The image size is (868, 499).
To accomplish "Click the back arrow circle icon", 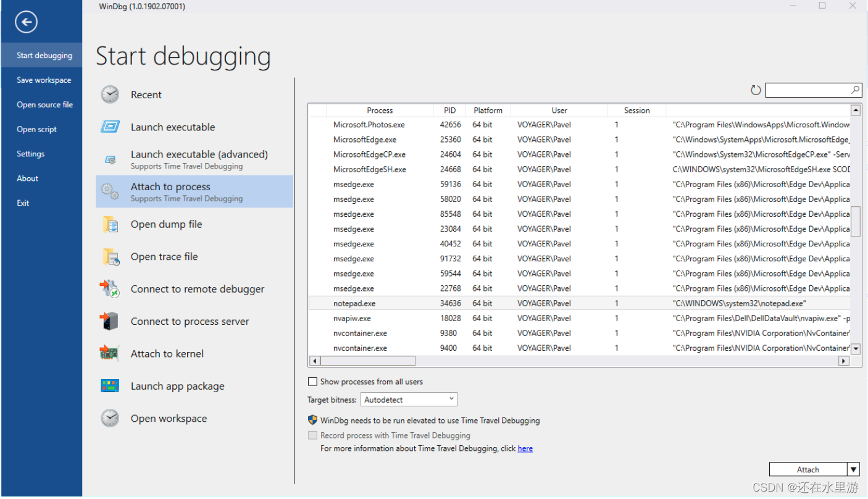I will click(27, 23).
